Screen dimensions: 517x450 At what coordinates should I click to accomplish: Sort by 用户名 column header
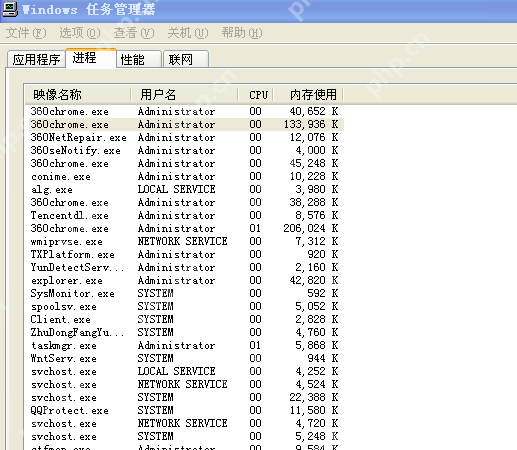[x=185, y=95]
